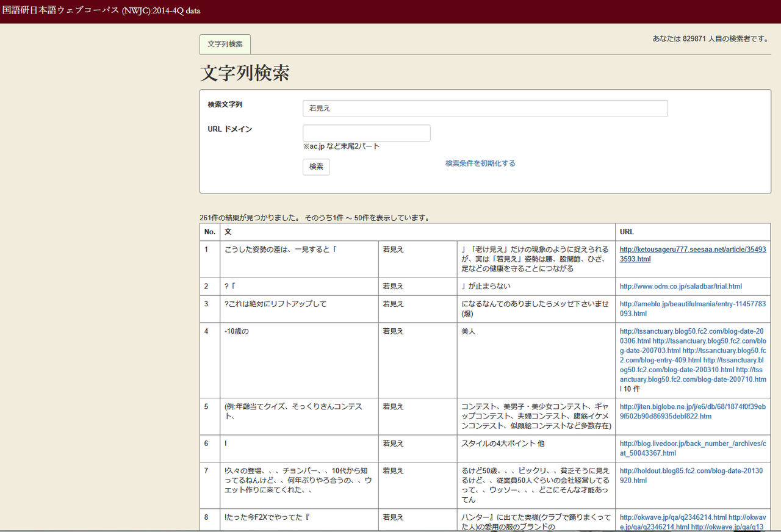This screenshot has height=532, width=781.
Task: Open the okwave.jp q2346214 link in row 8
Action: tap(673, 517)
